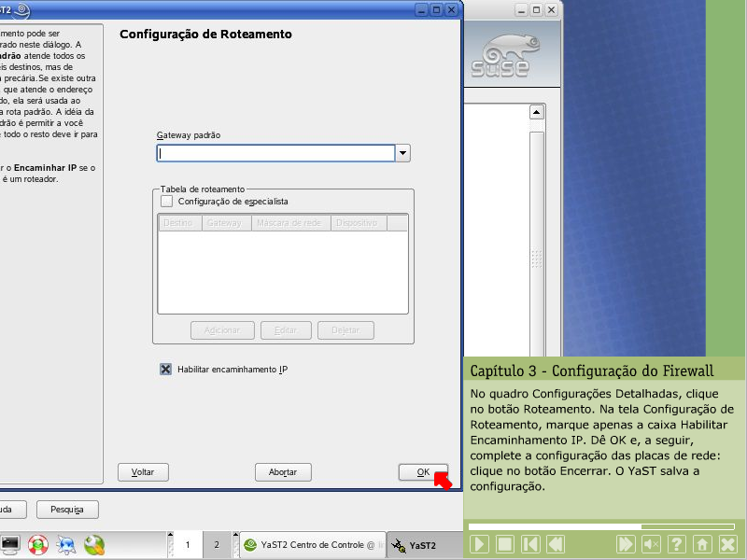Click the Voltar button
The width and height of the screenshot is (747, 560).
pyautogui.click(x=143, y=472)
